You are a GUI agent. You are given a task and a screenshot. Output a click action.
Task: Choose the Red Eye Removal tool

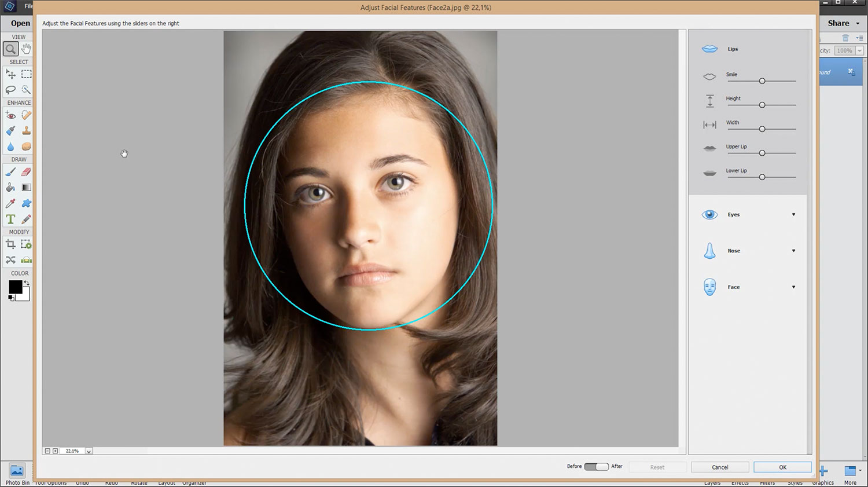coord(10,115)
